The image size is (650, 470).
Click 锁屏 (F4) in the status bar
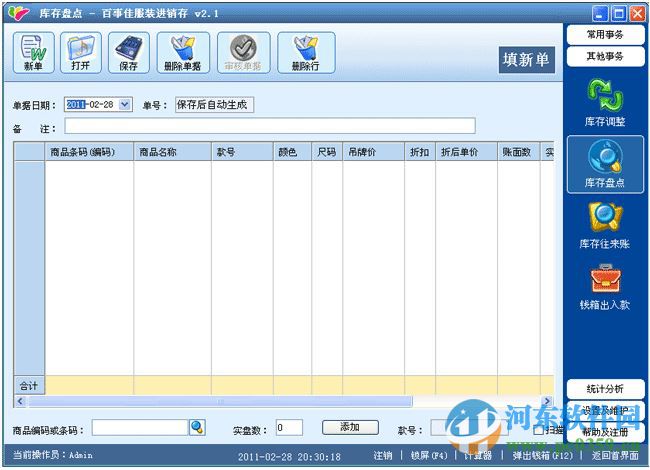(x=429, y=455)
